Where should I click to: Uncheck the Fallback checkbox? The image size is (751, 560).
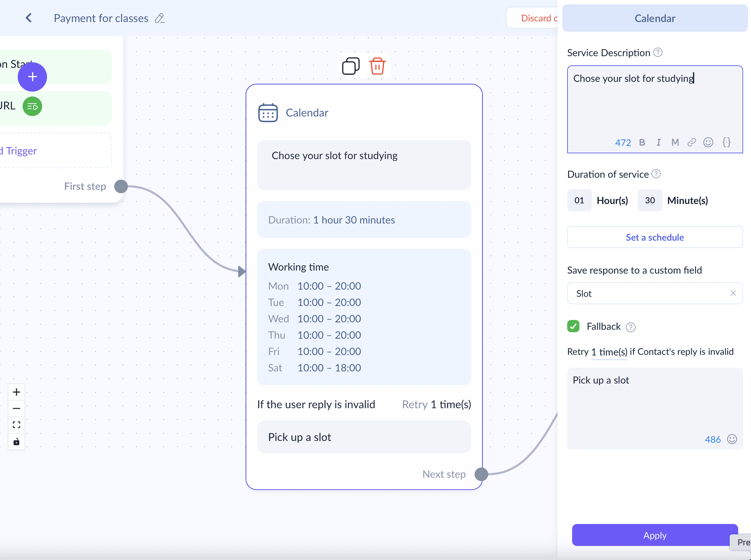[573, 326]
